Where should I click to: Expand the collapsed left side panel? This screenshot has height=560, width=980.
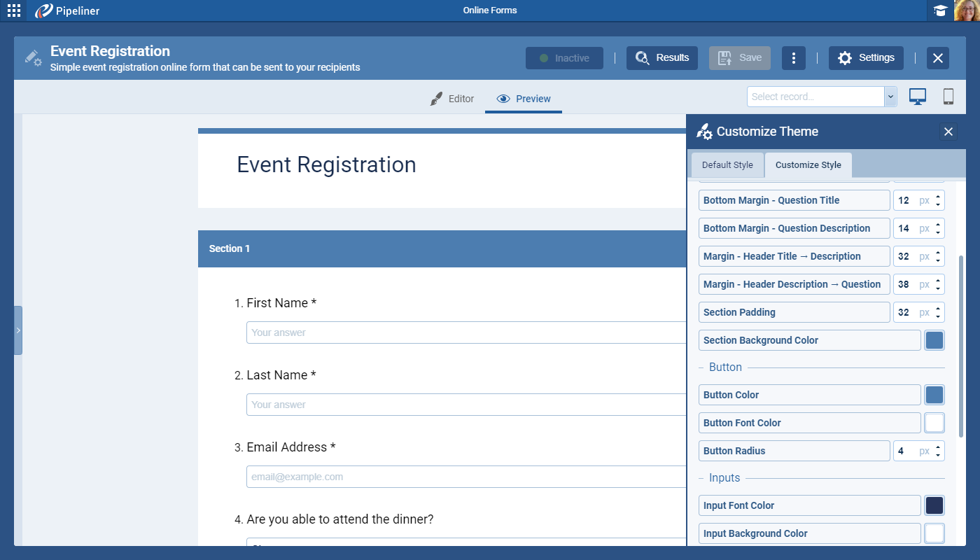click(18, 330)
